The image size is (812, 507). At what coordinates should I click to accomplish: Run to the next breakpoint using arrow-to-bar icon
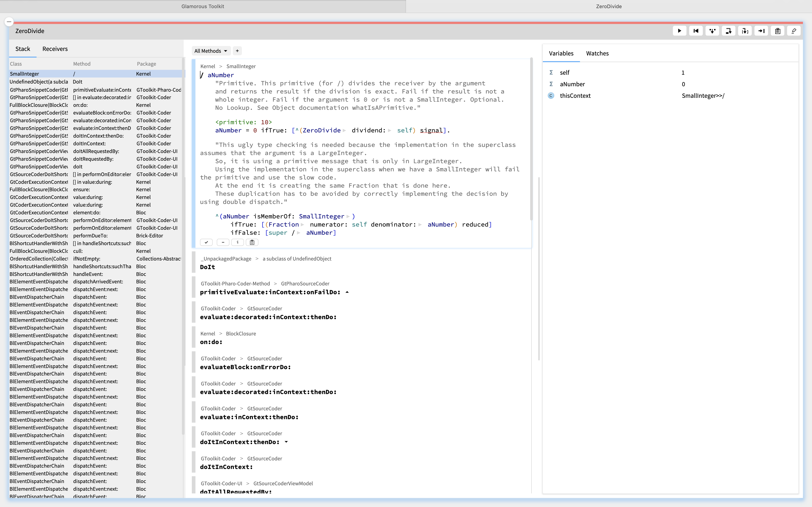(x=761, y=31)
